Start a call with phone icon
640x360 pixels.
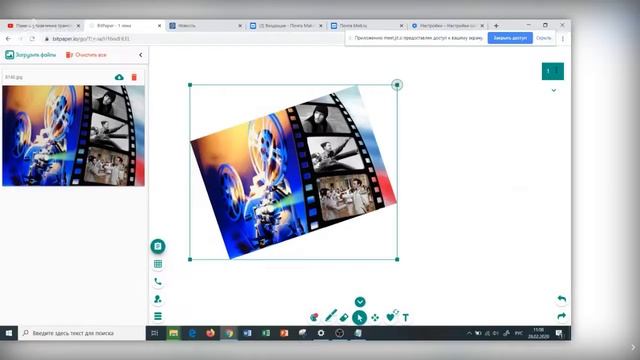[158, 282]
